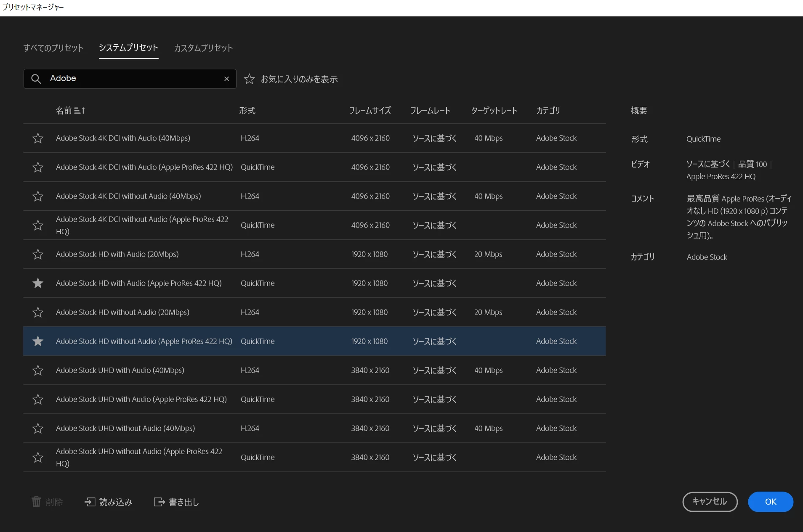The image size is (803, 532).
Task: Sort by カテゴリ column header
Action: click(x=548, y=111)
